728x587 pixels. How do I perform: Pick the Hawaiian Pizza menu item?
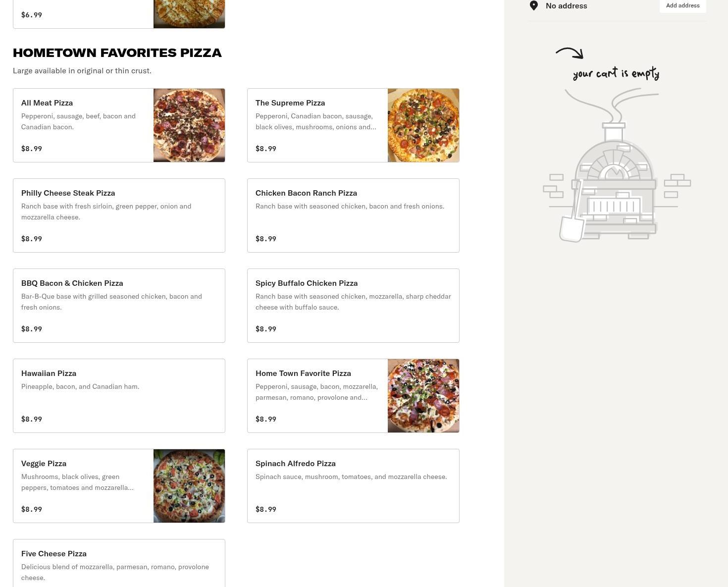(x=119, y=396)
